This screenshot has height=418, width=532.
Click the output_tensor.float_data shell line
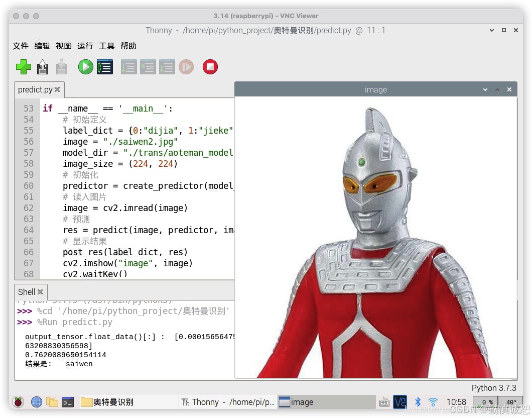[129, 337]
